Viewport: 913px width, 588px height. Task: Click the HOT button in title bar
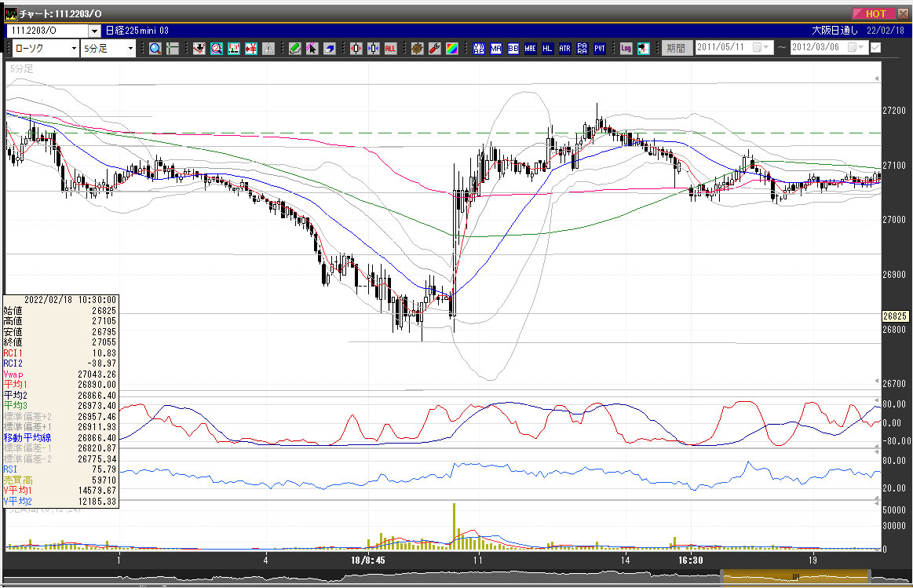[x=875, y=13]
